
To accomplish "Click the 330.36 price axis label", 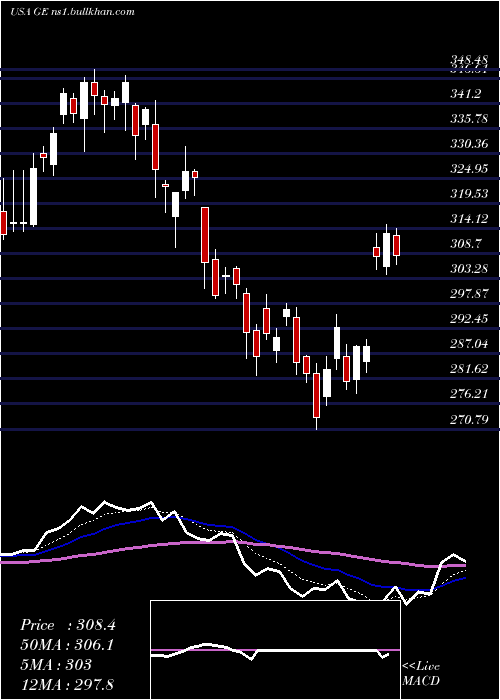I will (x=469, y=144).
